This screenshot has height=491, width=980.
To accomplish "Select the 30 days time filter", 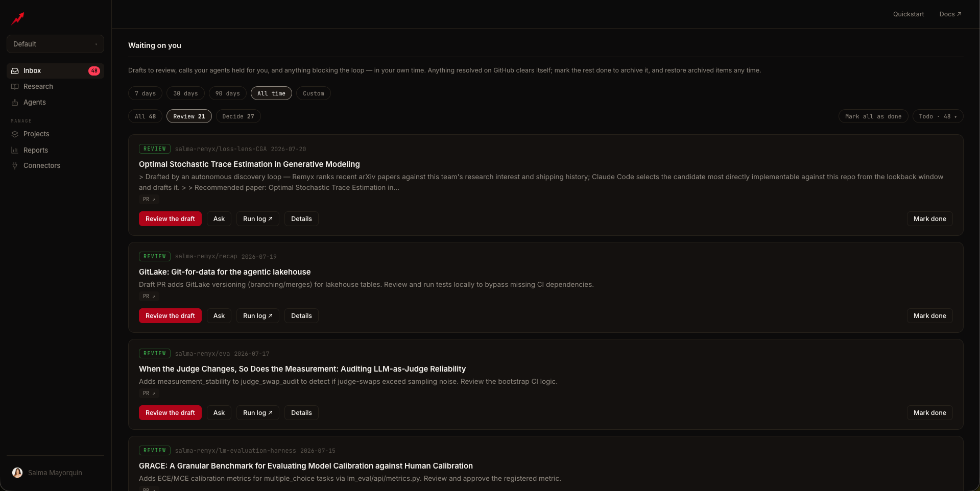I will [185, 93].
